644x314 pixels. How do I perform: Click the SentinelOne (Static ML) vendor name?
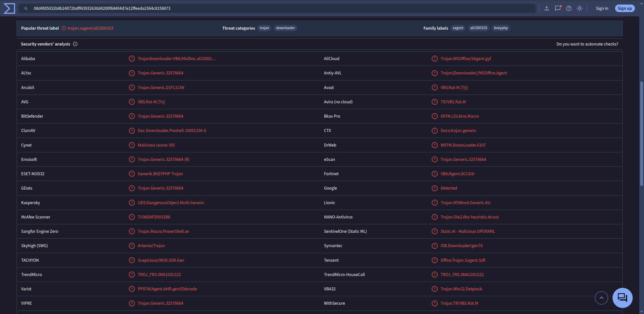345,231
